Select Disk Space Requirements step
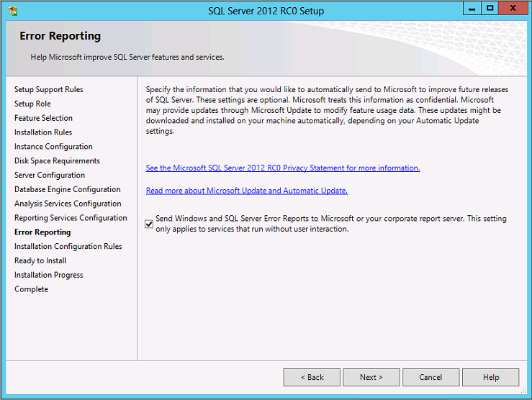532x400 pixels. (x=57, y=160)
